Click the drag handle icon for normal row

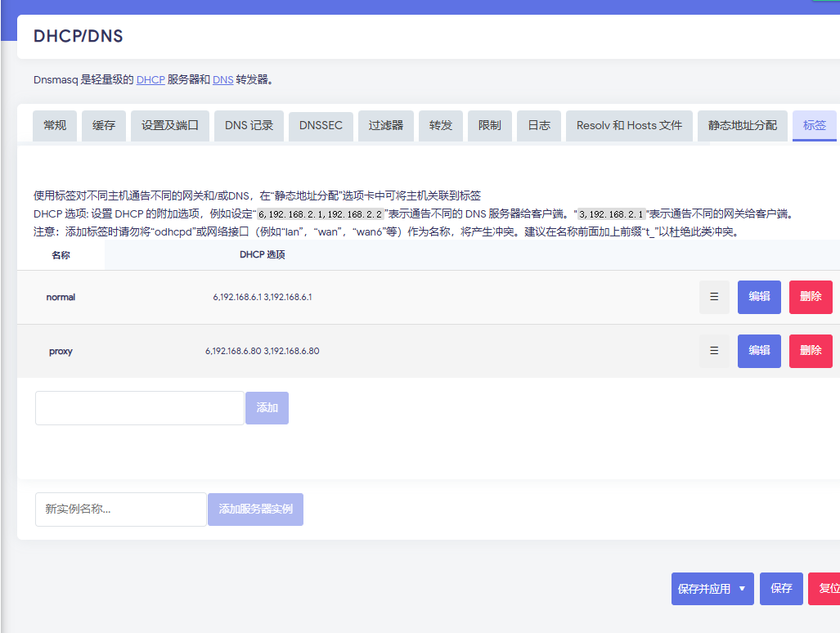tap(714, 297)
